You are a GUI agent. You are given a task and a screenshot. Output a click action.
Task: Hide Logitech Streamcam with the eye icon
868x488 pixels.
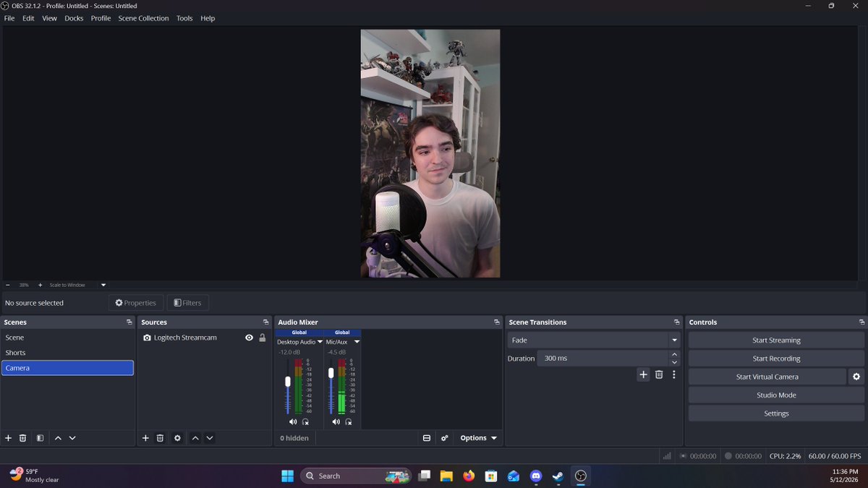click(x=249, y=338)
